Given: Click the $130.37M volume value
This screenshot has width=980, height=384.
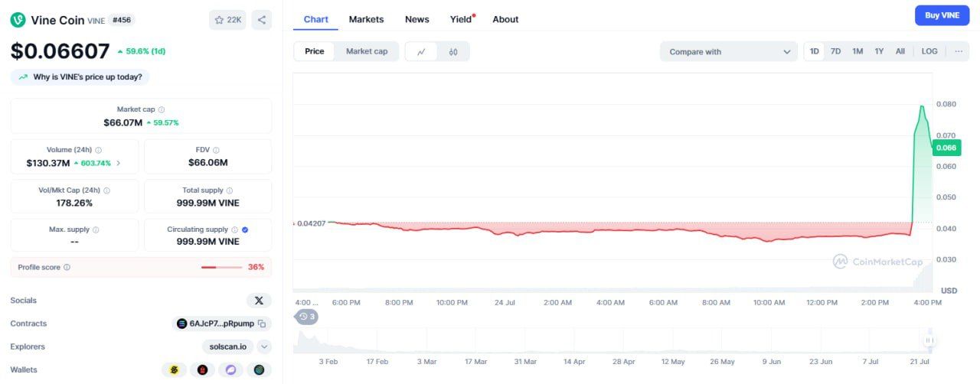Looking at the screenshot, I should 48,163.
